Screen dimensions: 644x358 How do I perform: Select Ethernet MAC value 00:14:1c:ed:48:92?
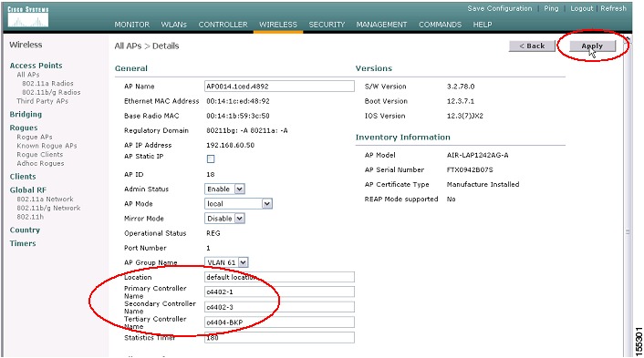click(x=238, y=101)
